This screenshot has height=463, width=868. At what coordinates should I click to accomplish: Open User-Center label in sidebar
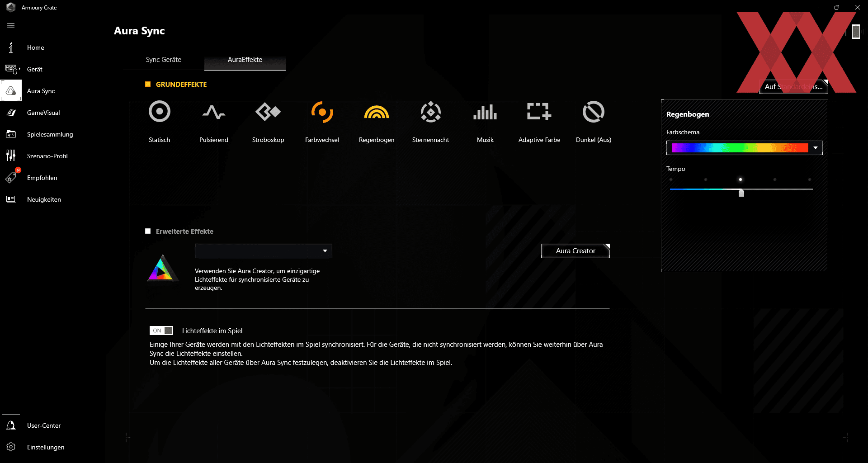[44, 425]
